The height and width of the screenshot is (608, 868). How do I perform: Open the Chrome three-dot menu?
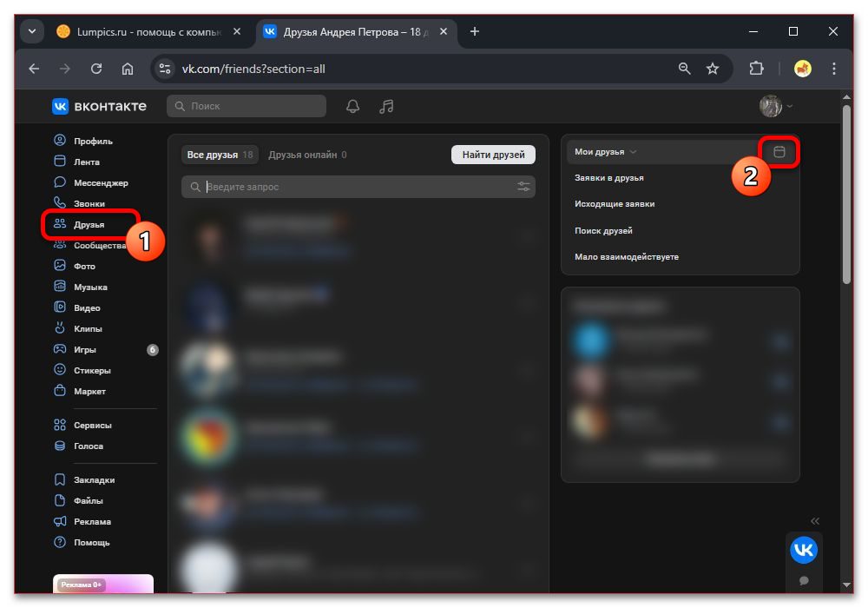point(833,69)
